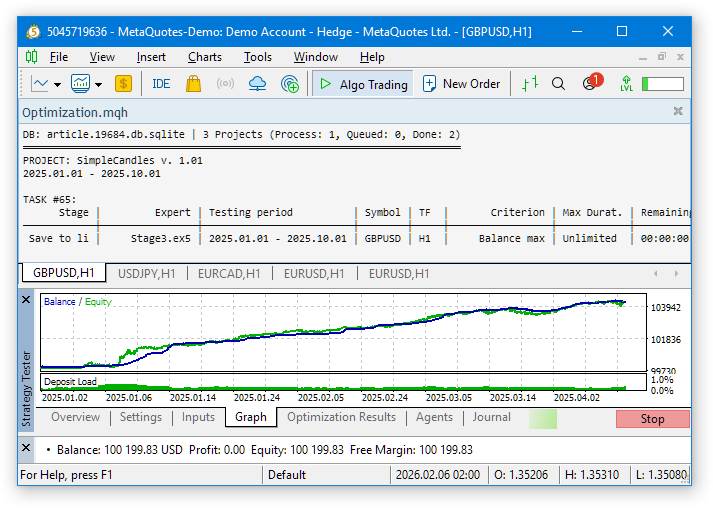This screenshot has height=508, width=713.
Task: Click the Balance legend label in graph
Action: tap(60, 302)
